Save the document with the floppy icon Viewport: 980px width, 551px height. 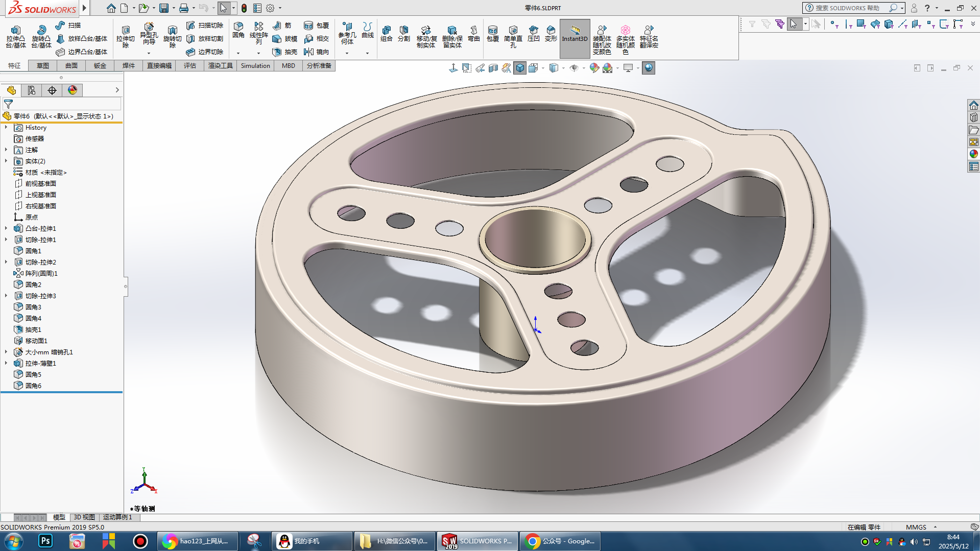point(164,8)
